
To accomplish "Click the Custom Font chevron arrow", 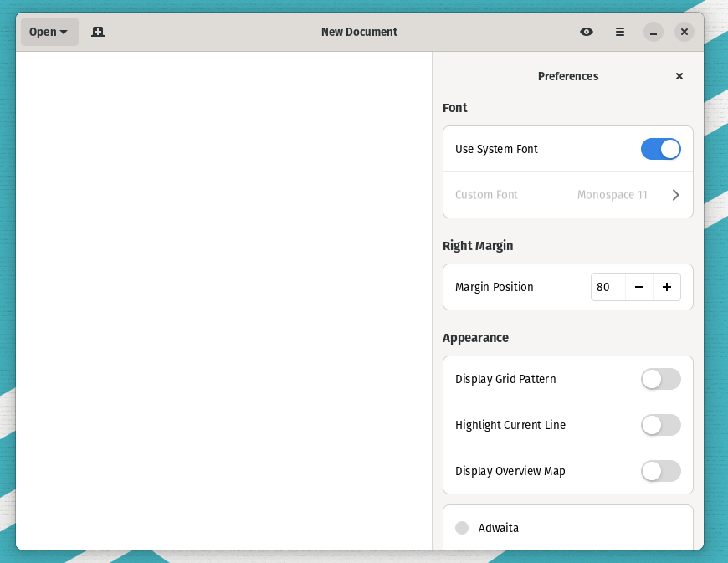I will (x=676, y=195).
